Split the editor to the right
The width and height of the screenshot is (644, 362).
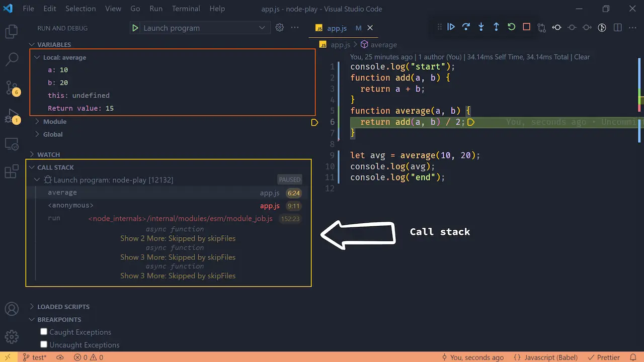click(617, 28)
